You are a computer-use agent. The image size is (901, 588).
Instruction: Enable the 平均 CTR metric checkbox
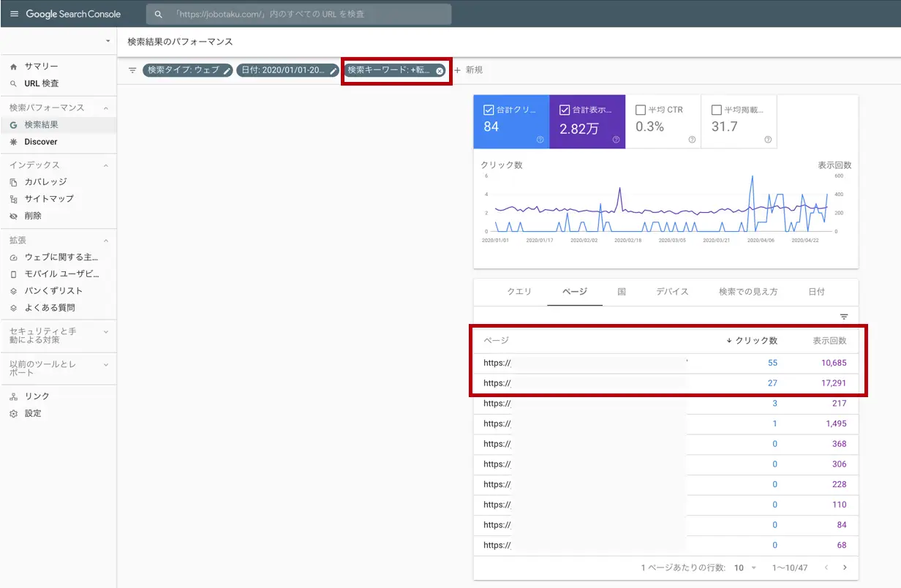641,110
